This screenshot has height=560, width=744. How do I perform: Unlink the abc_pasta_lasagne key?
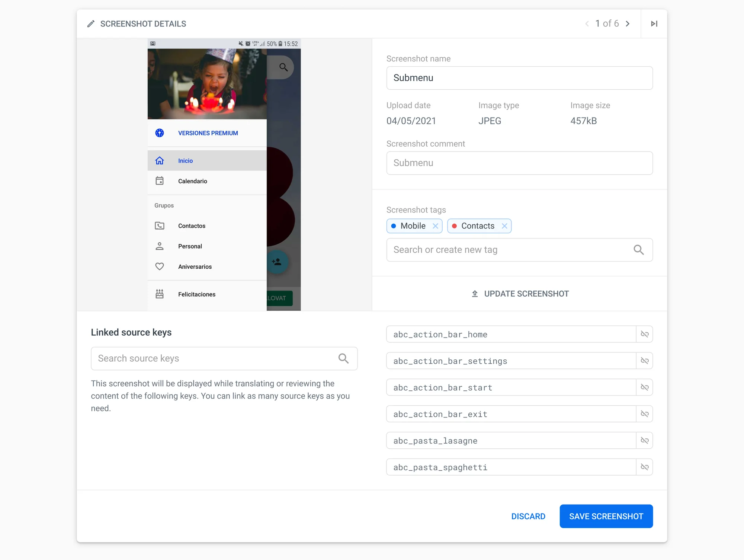pyautogui.click(x=645, y=441)
